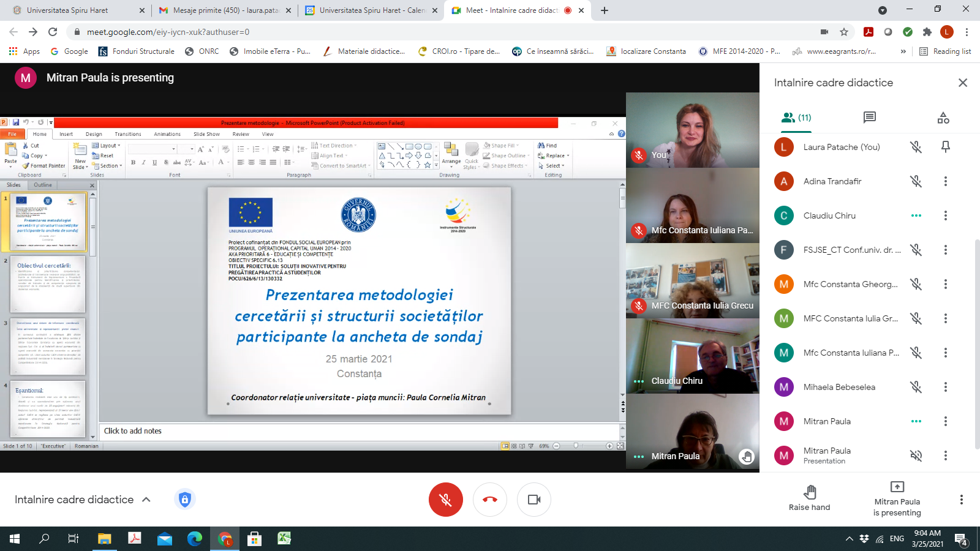
Task: Close the Intalnire cadre didactice side panel
Action: (x=963, y=83)
